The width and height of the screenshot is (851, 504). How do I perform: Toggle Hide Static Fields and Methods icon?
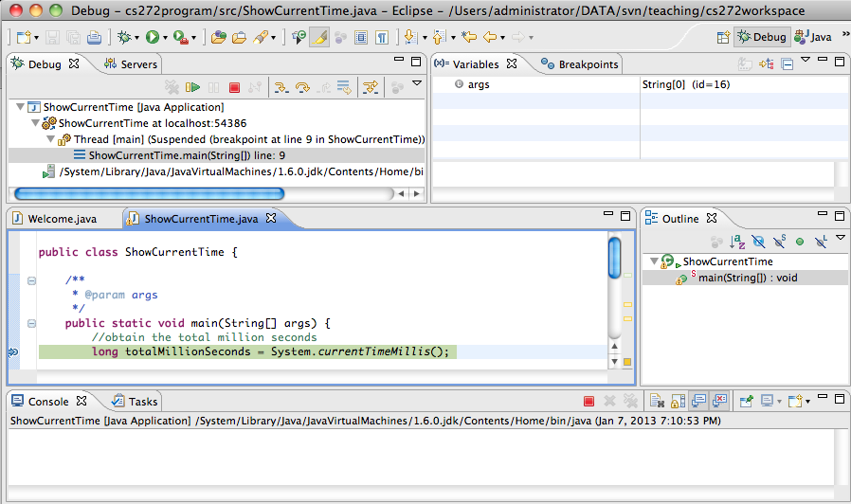coord(779,242)
